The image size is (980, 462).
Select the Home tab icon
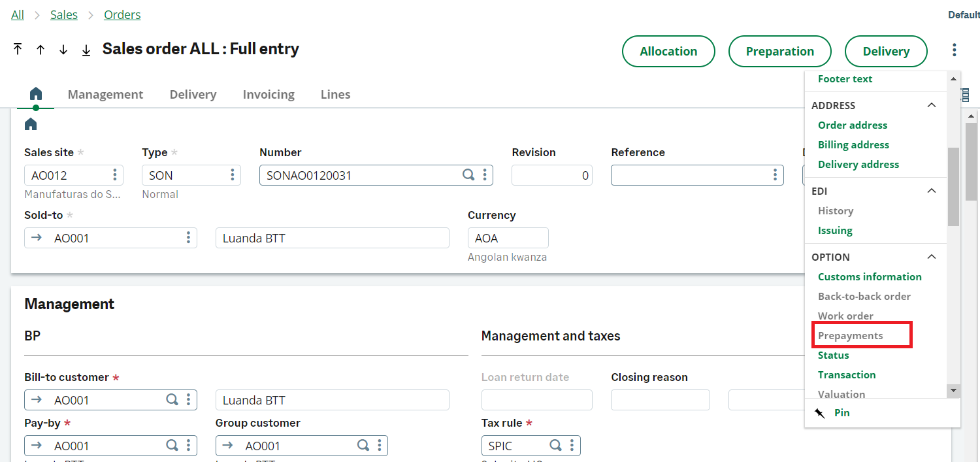pos(36,93)
